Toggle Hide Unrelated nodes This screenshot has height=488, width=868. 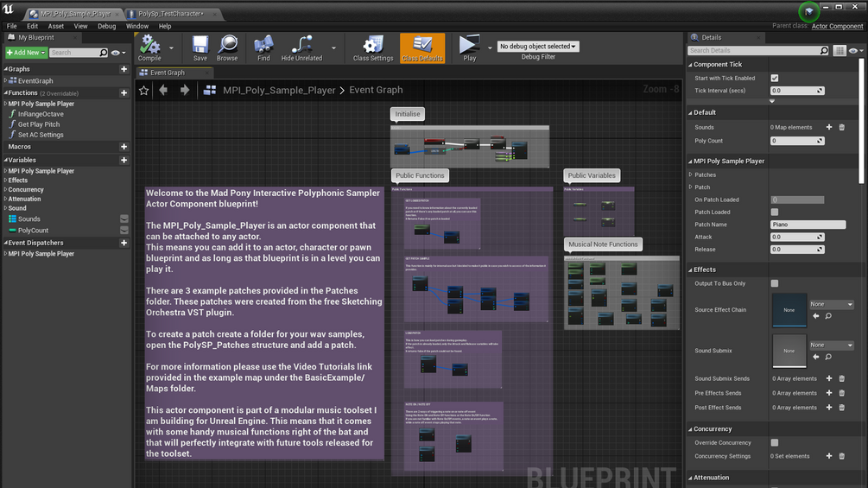[301, 48]
